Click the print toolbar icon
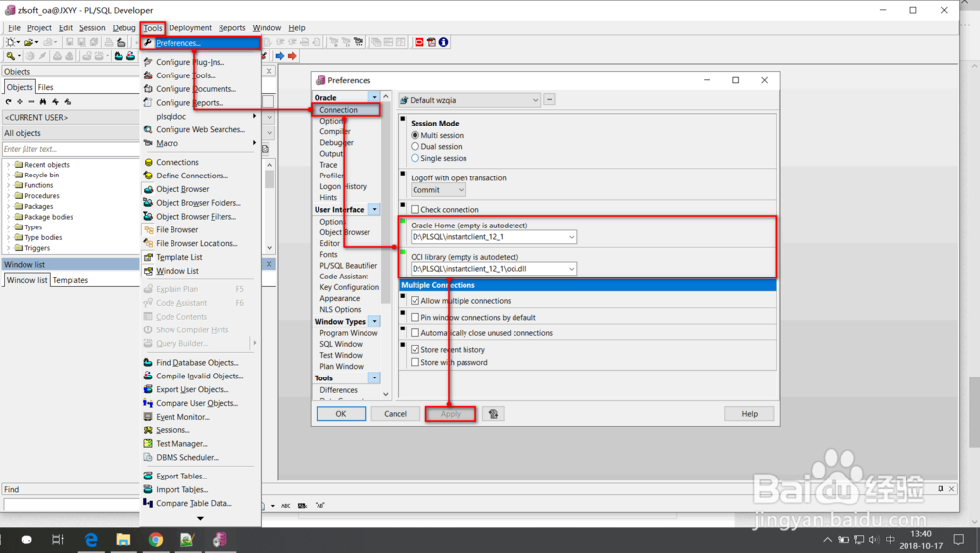Viewport: 980px width, 553px height. pos(108,42)
